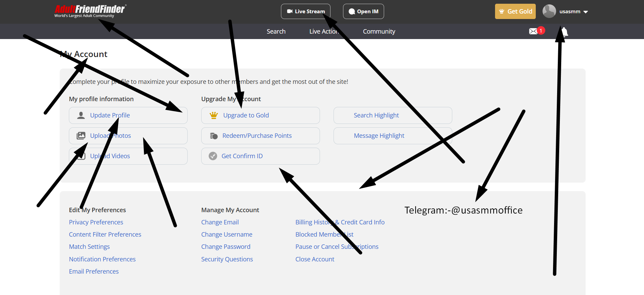Click the gold crown icon beside Upgrade to Gold
The height and width of the screenshot is (295, 644).
(x=214, y=115)
